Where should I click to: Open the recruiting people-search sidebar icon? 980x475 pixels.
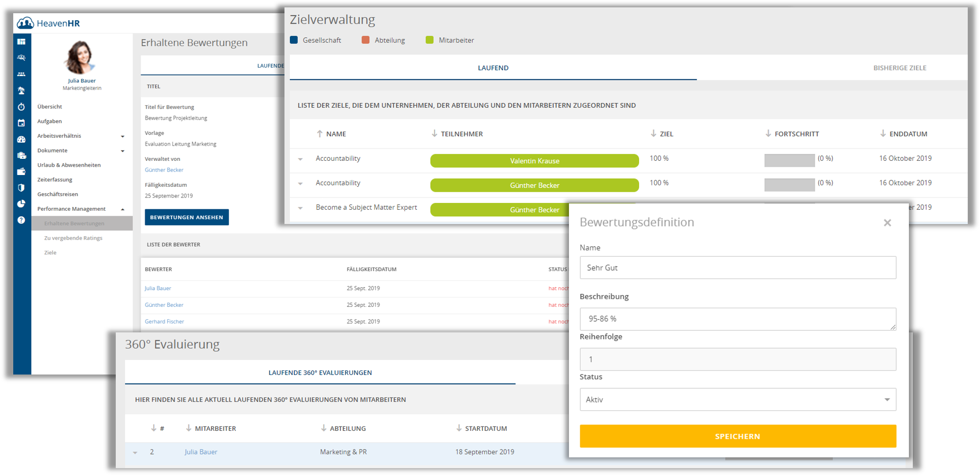point(21,58)
